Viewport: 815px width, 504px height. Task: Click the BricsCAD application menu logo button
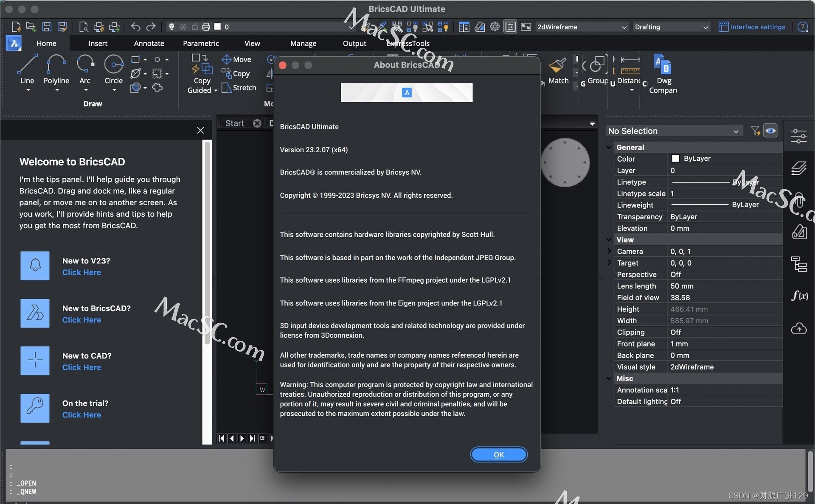pos(14,43)
